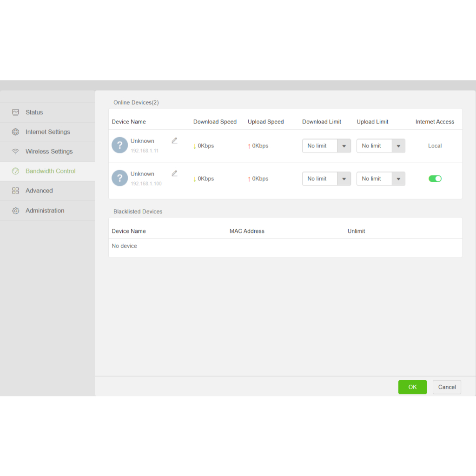The height and width of the screenshot is (476, 476).
Task: Open Upload Limit dropdown for 192.168.1.11
Action: point(381,145)
